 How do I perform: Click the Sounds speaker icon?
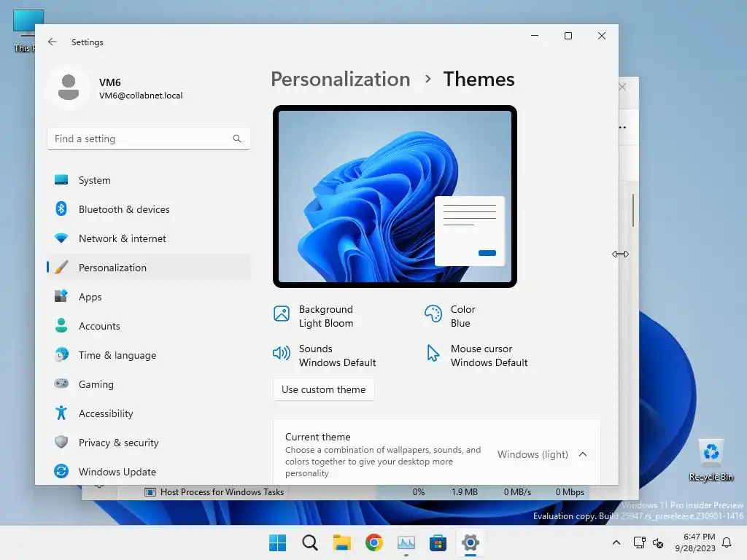[281, 353]
